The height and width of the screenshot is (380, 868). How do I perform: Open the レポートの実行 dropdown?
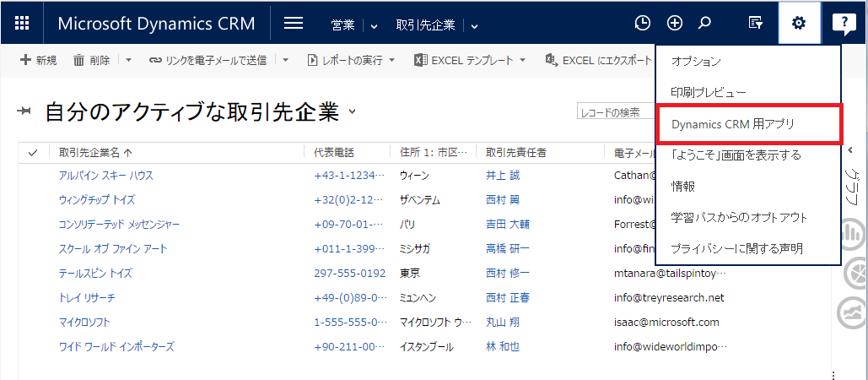click(x=351, y=61)
